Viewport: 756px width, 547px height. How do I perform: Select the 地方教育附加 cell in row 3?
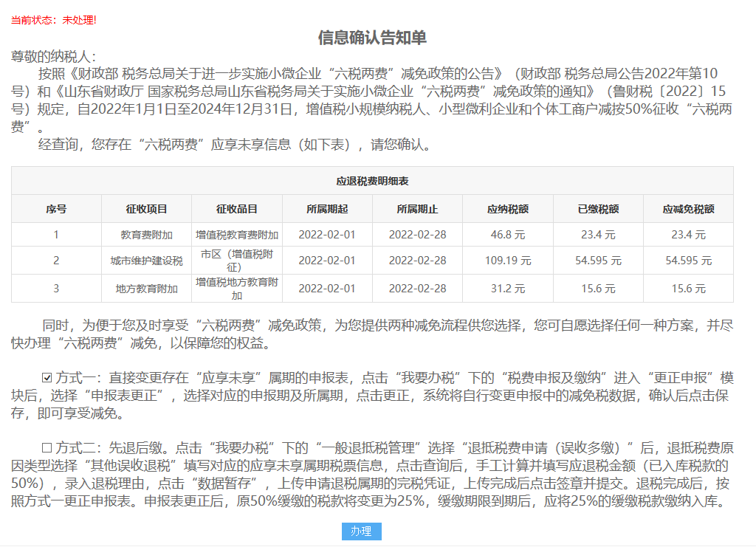(x=147, y=289)
